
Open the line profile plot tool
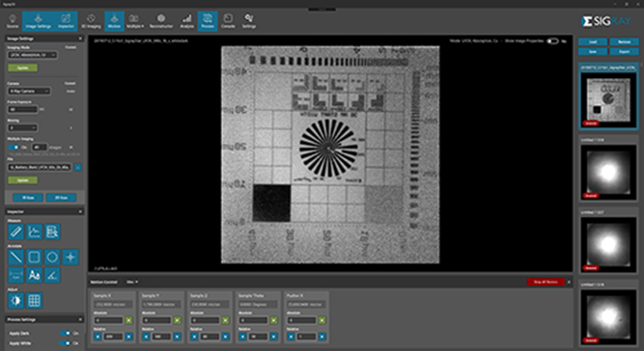pos(34,231)
